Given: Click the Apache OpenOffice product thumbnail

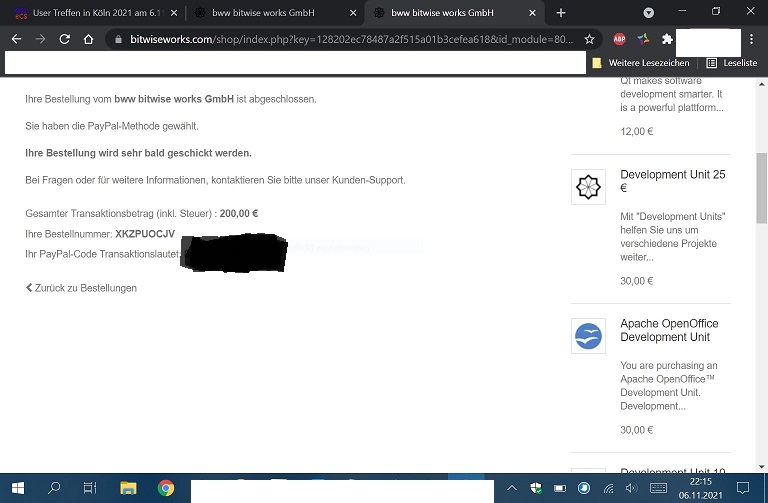Looking at the screenshot, I should click(588, 335).
